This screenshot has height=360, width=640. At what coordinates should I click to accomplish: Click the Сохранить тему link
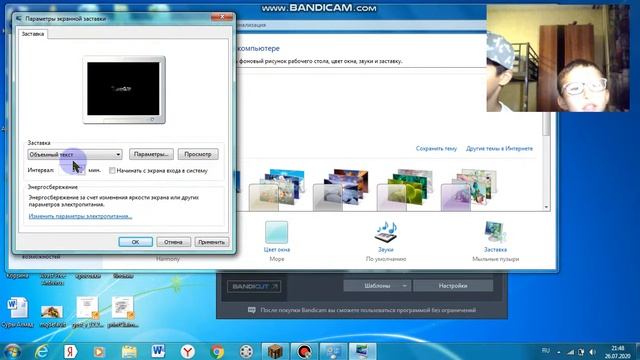(x=436, y=149)
